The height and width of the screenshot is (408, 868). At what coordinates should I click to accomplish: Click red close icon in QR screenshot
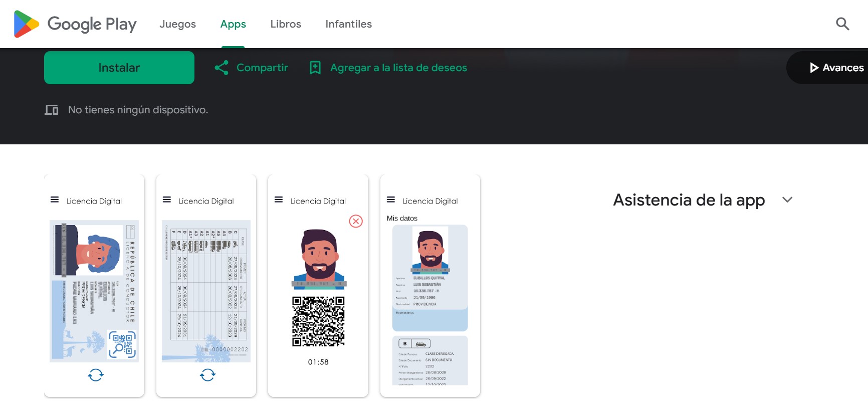356,221
